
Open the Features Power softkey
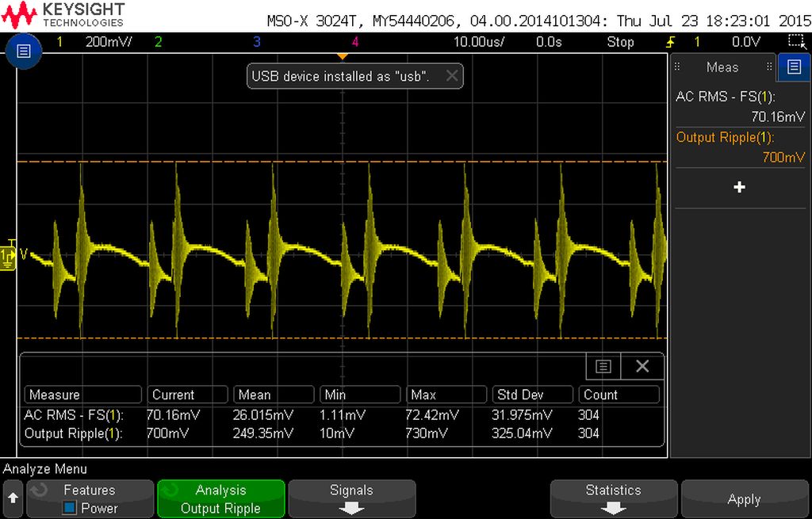tap(90, 499)
